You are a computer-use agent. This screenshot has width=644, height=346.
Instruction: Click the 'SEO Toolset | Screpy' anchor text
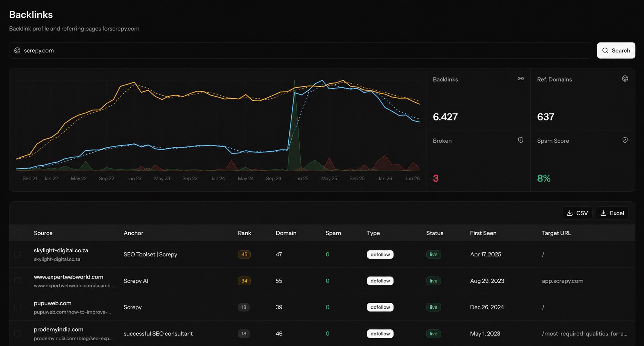pyautogui.click(x=150, y=255)
